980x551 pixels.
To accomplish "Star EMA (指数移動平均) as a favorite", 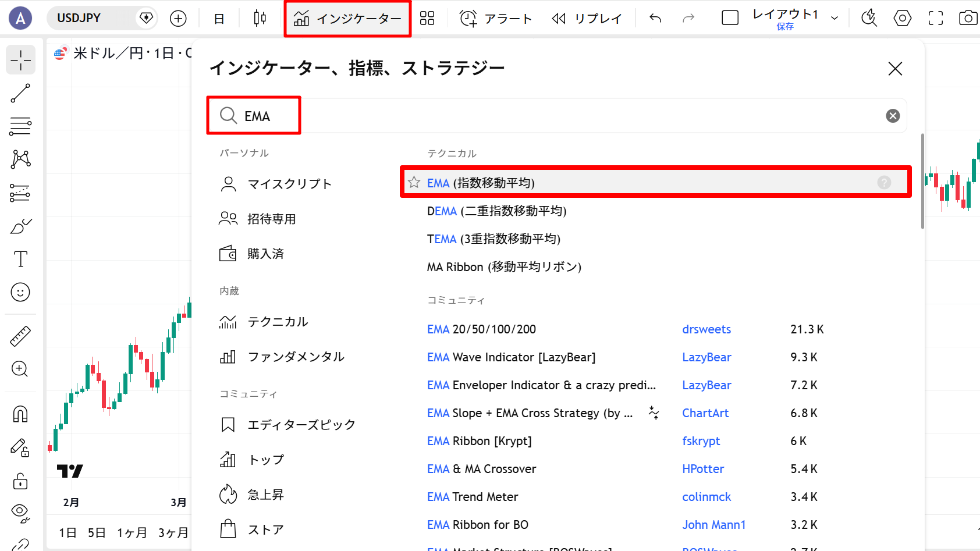I will [x=414, y=182].
